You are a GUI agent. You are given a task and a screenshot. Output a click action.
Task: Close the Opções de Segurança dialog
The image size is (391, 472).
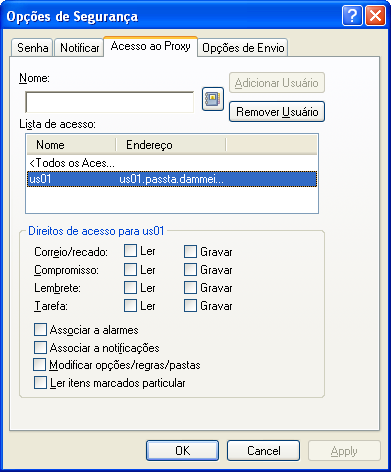[x=376, y=15]
